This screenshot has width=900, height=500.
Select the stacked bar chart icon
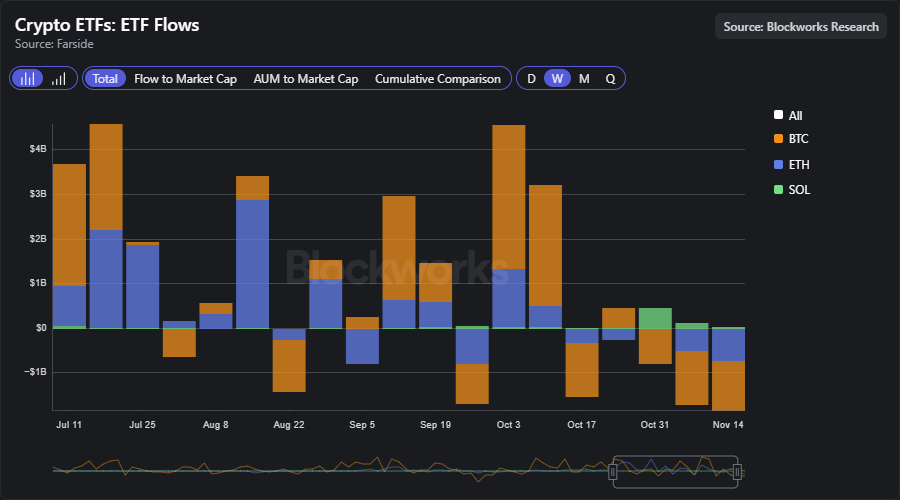point(29,78)
